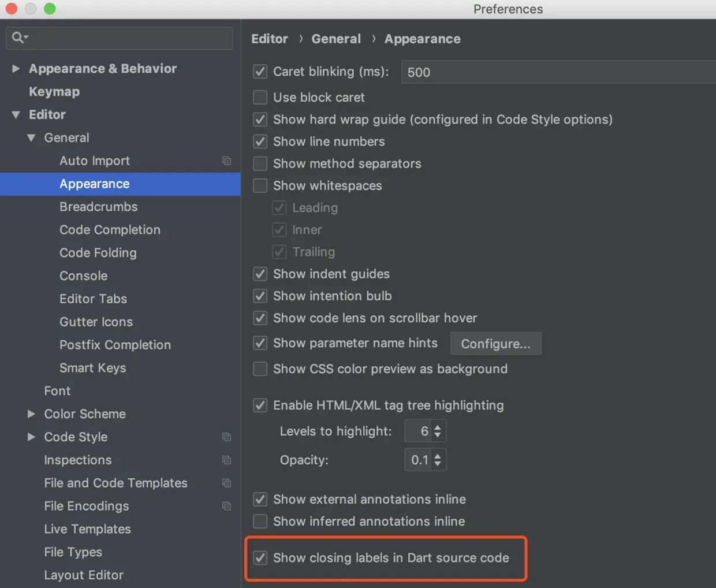The width and height of the screenshot is (716, 588).
Task: Click the search magnifier icon in settings
Action: 18,38
